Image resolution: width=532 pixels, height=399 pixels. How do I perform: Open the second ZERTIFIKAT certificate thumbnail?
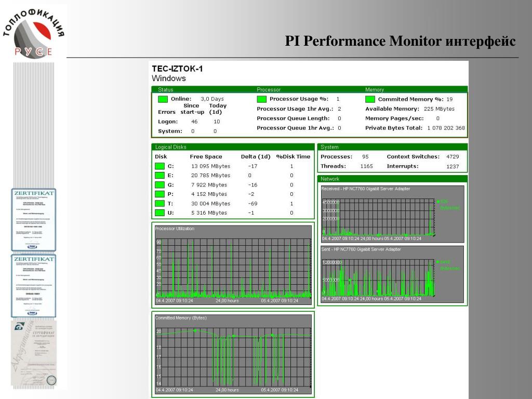[34, 286]
